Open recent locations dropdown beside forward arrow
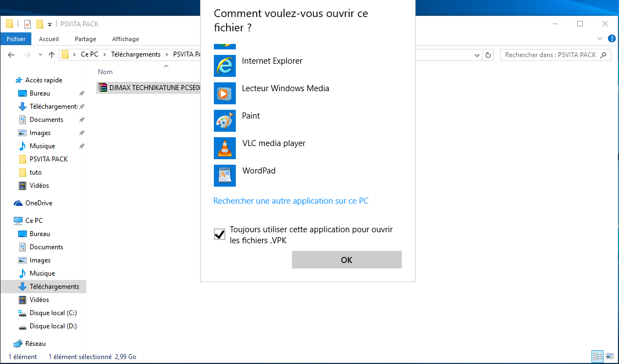 pos(40,55)
